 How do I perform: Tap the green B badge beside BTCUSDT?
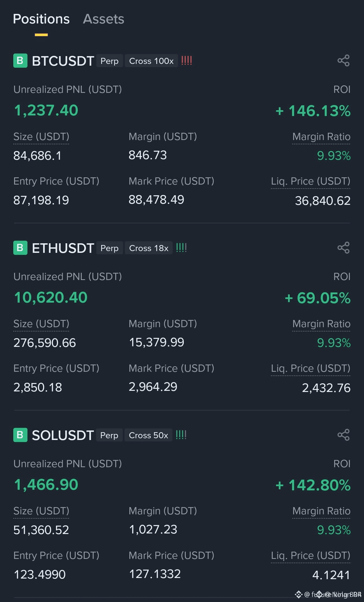coord(20,61)
